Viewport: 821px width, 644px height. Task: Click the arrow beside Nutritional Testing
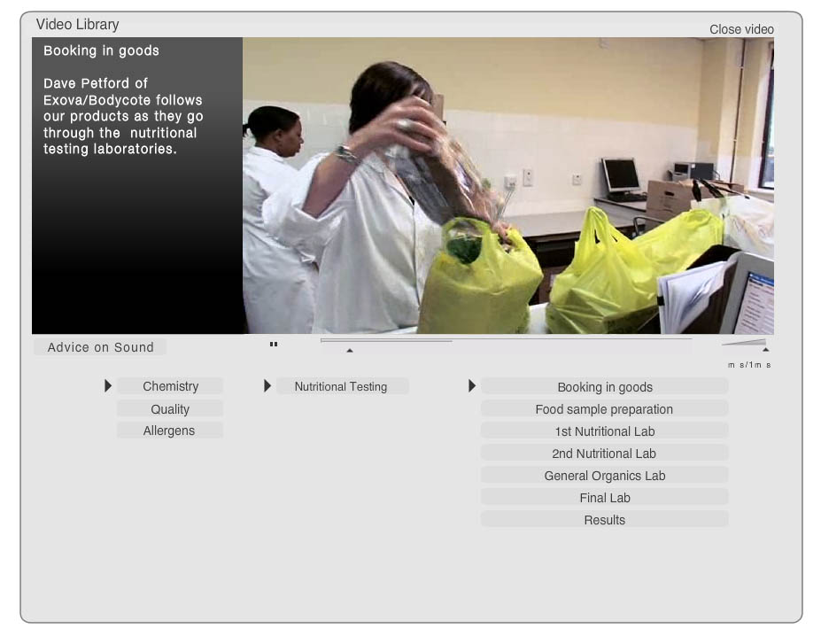pyautogui.click(x=267, y=386)
